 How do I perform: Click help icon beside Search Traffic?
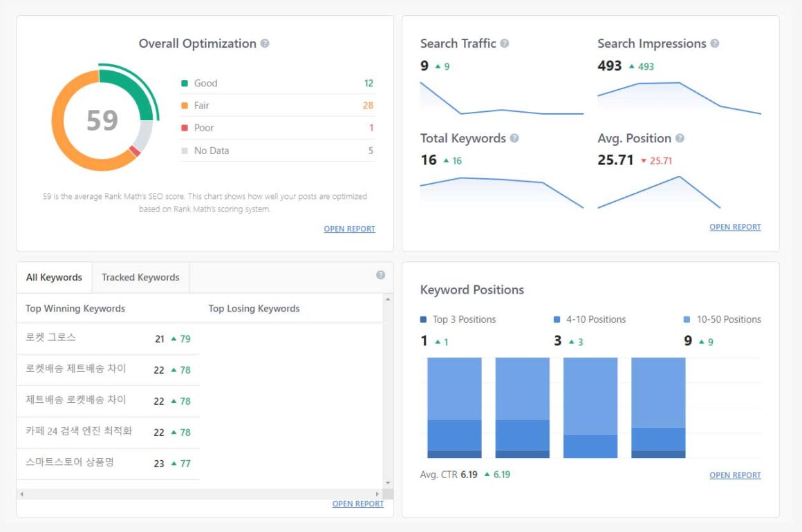click(x=505, y=44)
